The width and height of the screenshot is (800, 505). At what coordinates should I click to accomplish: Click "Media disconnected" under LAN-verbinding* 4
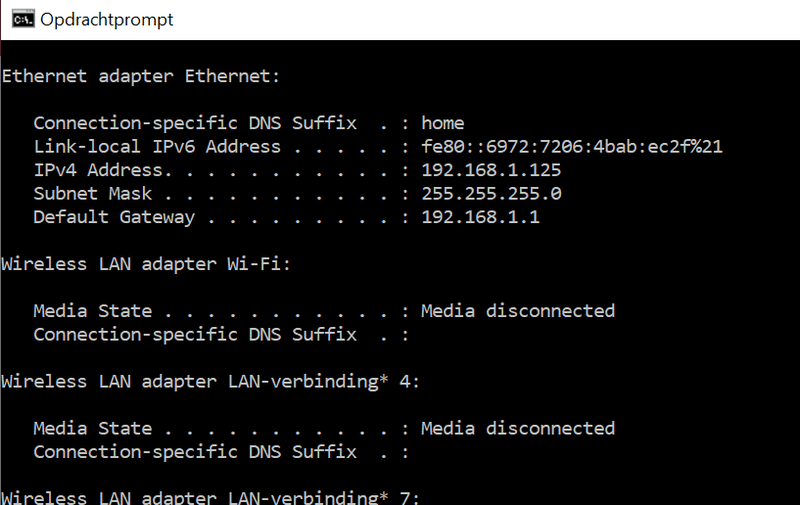518,428
